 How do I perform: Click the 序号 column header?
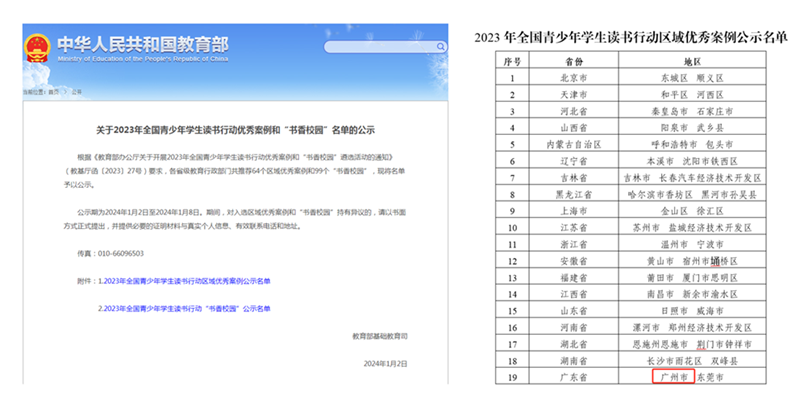click(x=512, y=62)
